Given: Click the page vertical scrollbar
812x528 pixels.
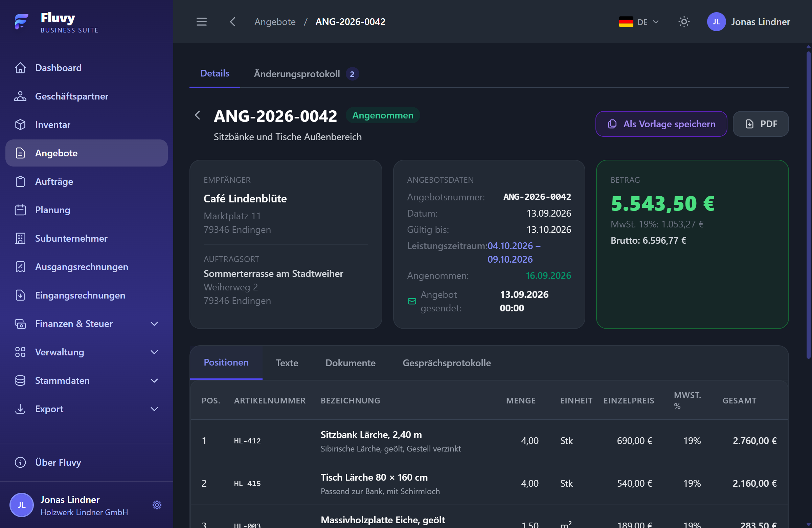Looking at the screenshot, I should point(808,205).
